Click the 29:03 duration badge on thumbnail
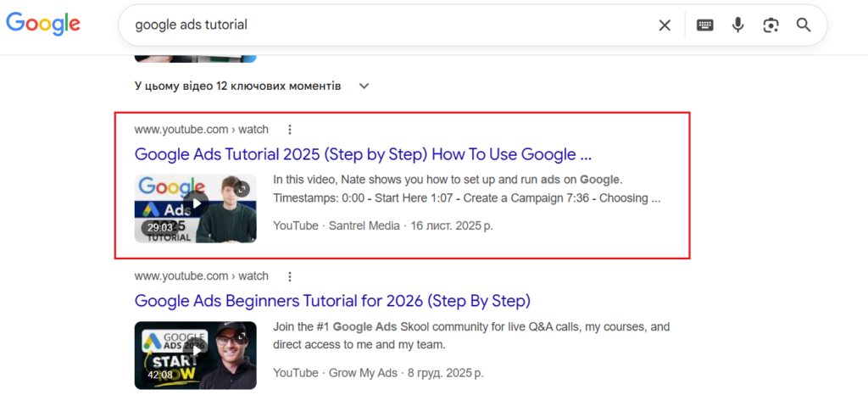This screenshot has width=868, height=406. tap(160, 228)
